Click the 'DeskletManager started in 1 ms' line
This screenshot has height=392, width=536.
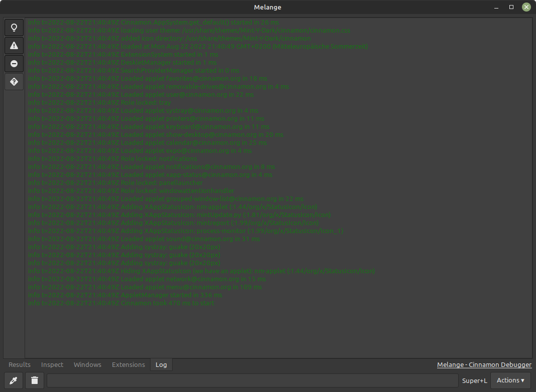[x=122, y=63]
